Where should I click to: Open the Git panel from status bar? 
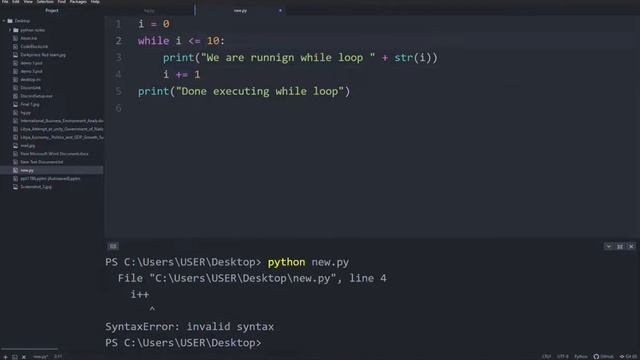coord(628,357)
